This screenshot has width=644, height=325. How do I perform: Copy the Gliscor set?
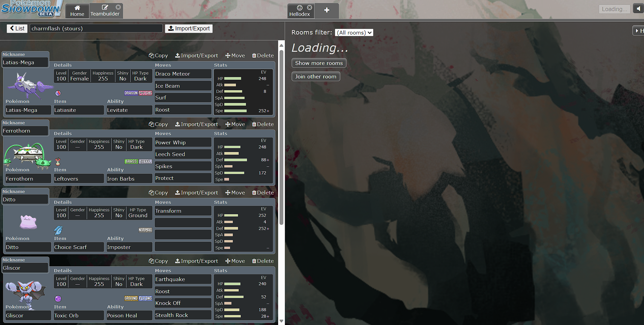pyautogui.click(x=158, y=261)
